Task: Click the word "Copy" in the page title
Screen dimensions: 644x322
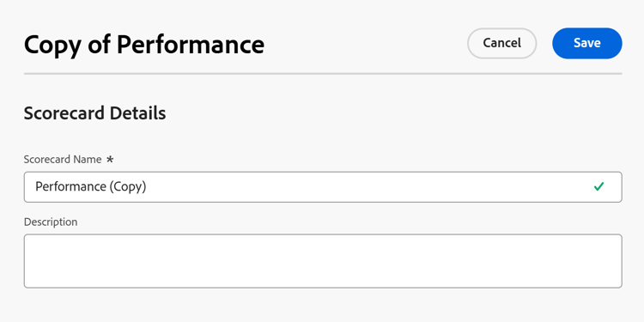Action: 52,46
